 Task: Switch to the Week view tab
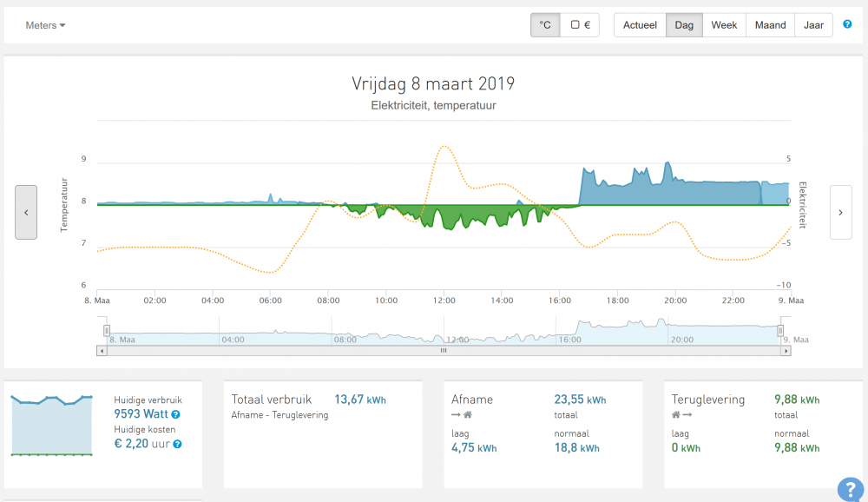click(x=724, y=25)
